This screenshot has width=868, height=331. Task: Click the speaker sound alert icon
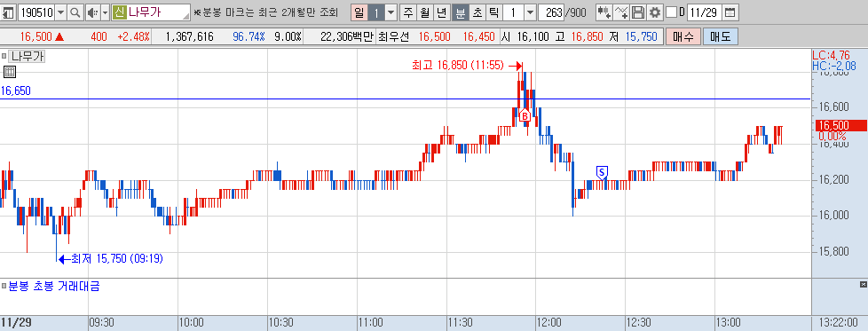[92, 12]
